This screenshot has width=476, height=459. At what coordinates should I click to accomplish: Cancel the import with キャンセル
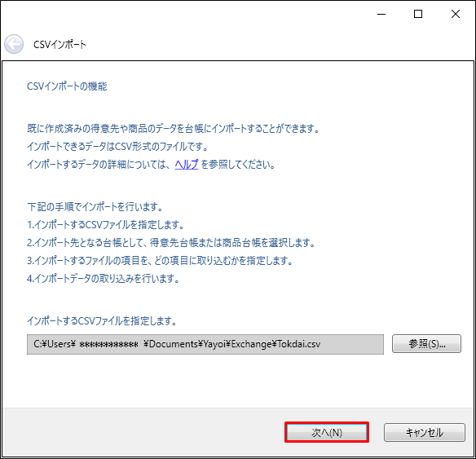(425, 432)
